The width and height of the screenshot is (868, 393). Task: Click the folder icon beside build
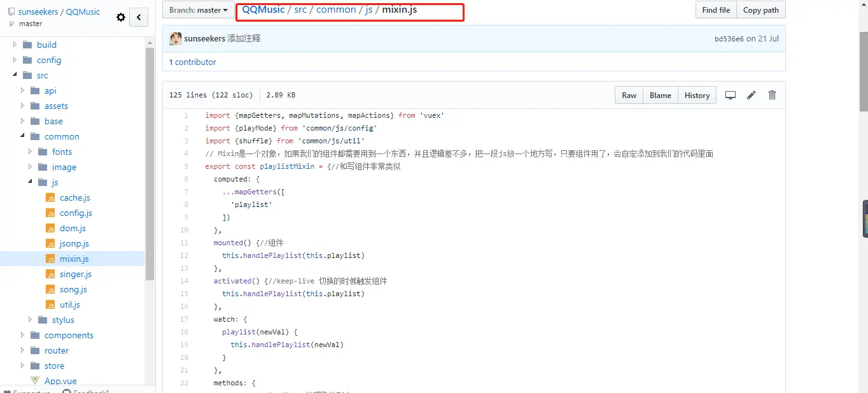click(x=27, y=45)
